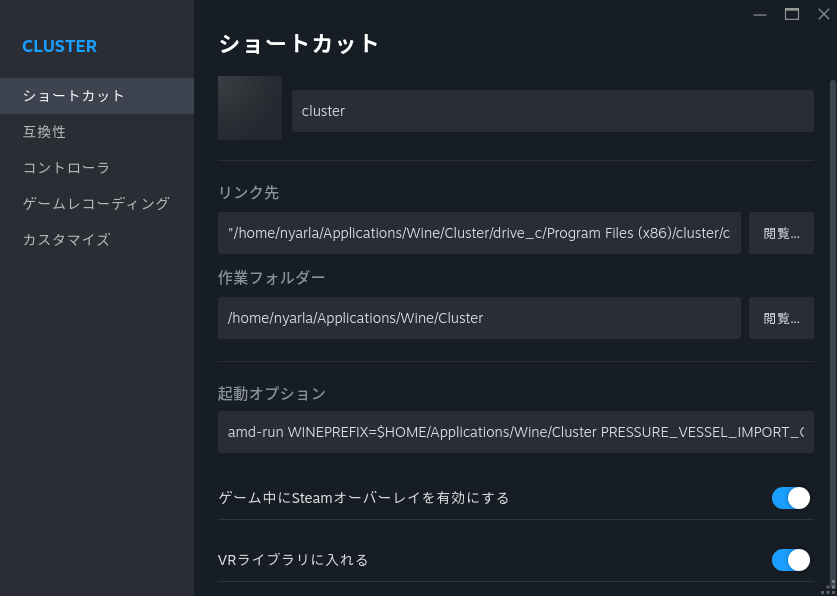This screenshot has width=837, height=596.
Task: Click the CLUSTER title in sidebar
Action: tap(60, 46)
